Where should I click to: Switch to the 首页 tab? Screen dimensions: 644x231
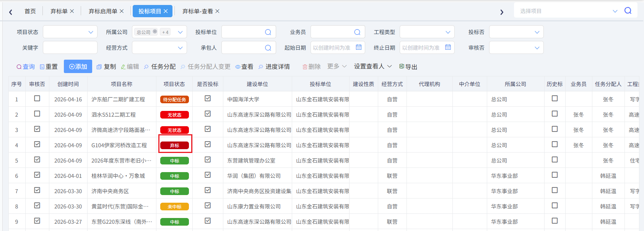tap(30, 11)
